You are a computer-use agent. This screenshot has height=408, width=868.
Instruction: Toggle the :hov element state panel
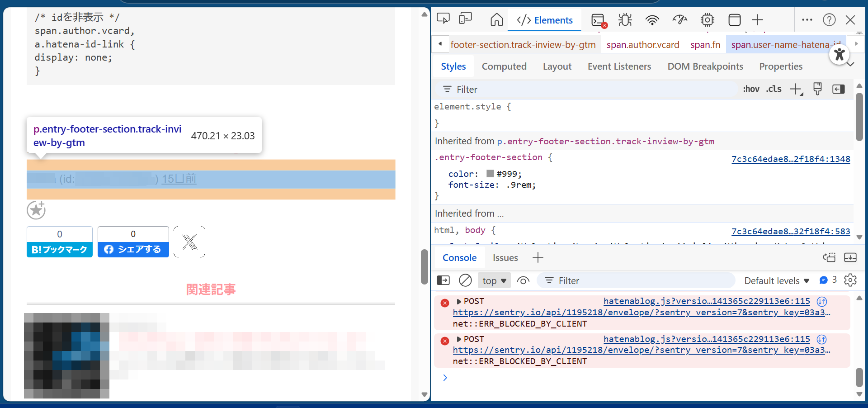pyautogui.click(x=751, y=89)
